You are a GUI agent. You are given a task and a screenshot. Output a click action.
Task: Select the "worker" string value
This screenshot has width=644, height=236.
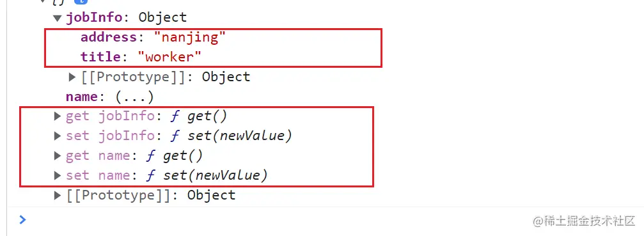click(169, 57)
